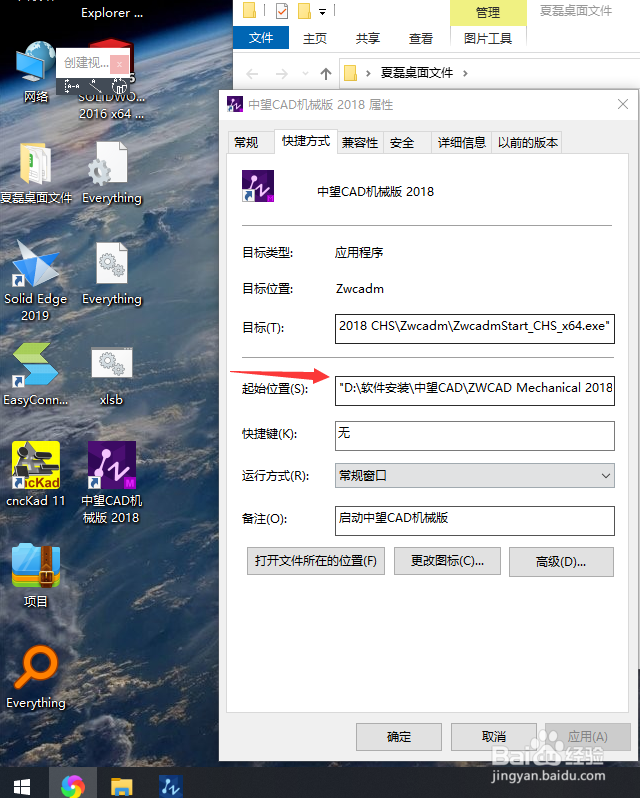This screenshot has width=640, height=798.
Task: Click the new folder icon in Explorer quick access toolbar
Action: [x=304, y=11]
